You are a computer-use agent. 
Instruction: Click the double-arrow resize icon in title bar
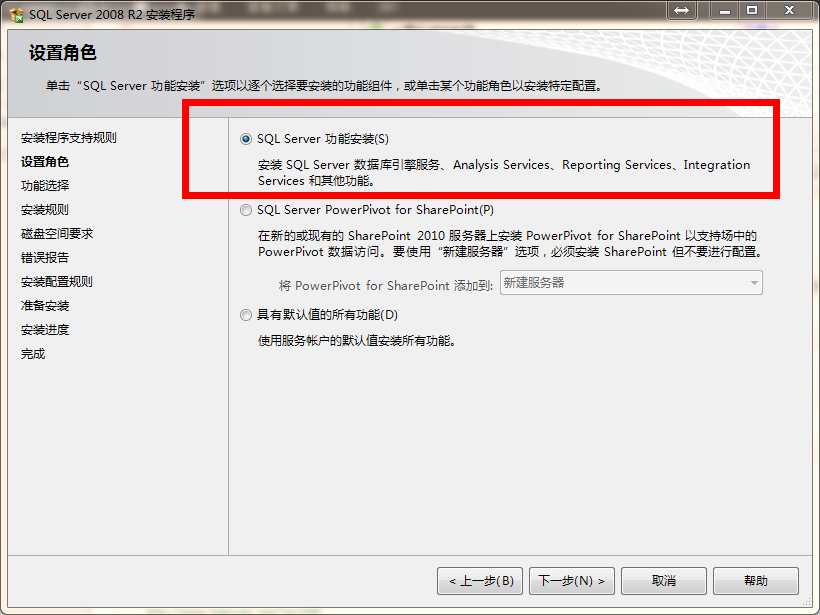click(x=681, y=10)
